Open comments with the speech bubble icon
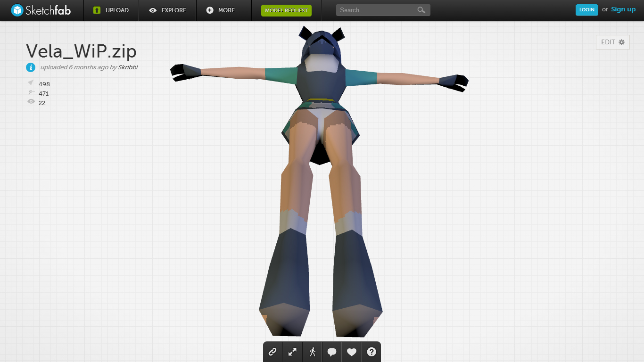This screenshot has height=362, width=644. tap(332, 352)
